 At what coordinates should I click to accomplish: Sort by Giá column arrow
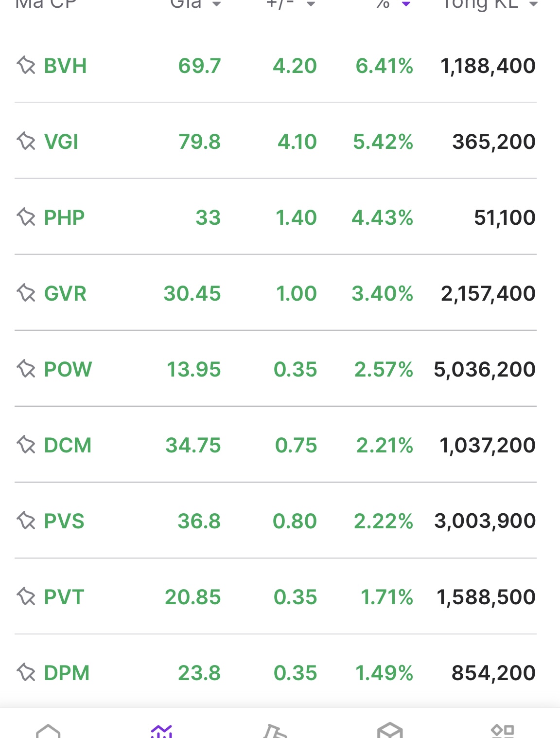click(x=217, y=4)
